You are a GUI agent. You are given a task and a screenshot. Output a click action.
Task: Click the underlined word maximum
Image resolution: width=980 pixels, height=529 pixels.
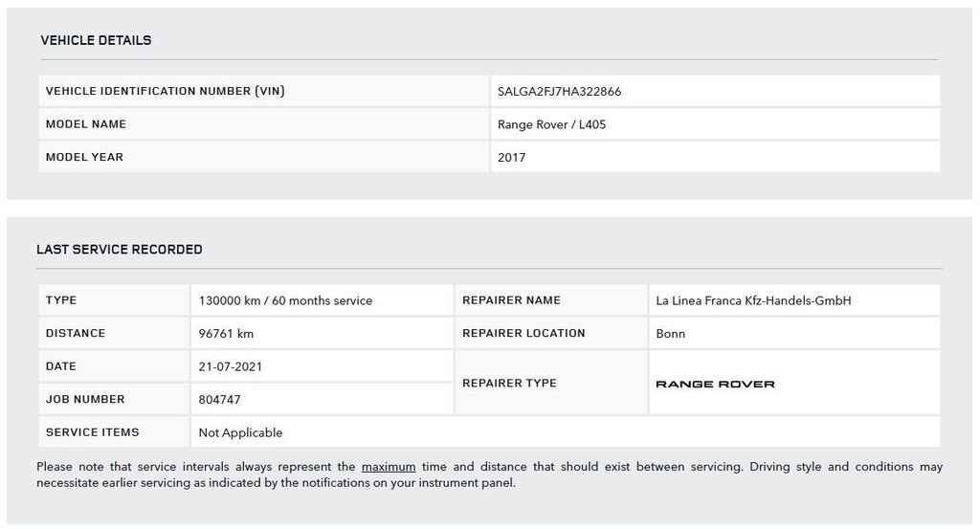click(x=389, y=467)
